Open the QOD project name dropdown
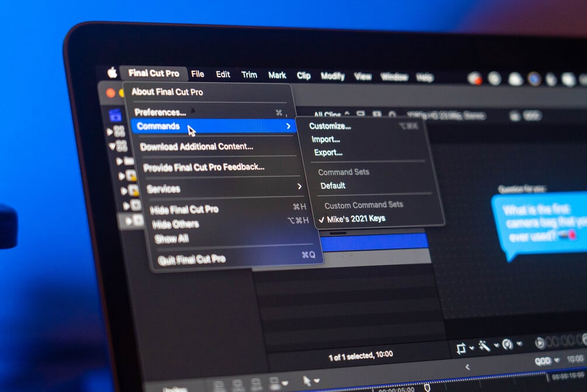Viewport: 587px width, 392px height. pos(547,361)
